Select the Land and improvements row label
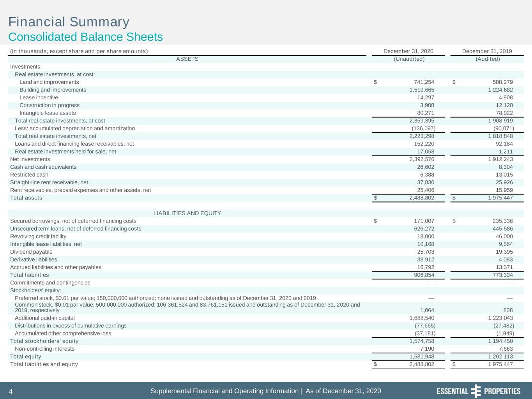Screen dimensions: 532x399 [49, 82]
